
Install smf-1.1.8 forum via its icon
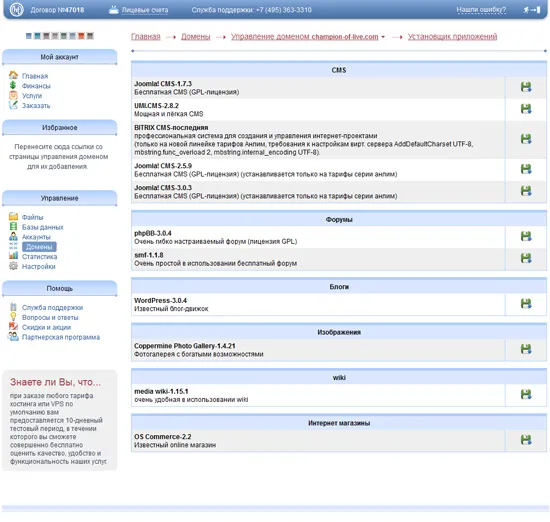click(525, 258)
